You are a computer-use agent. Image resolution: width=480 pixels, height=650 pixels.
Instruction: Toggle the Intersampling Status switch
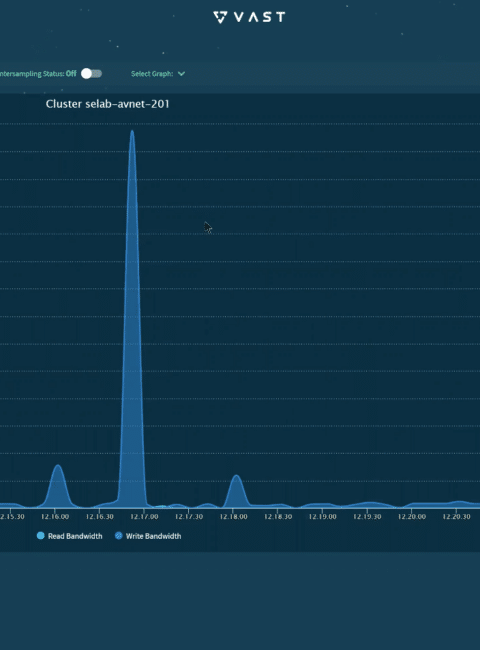coord(92,74)
